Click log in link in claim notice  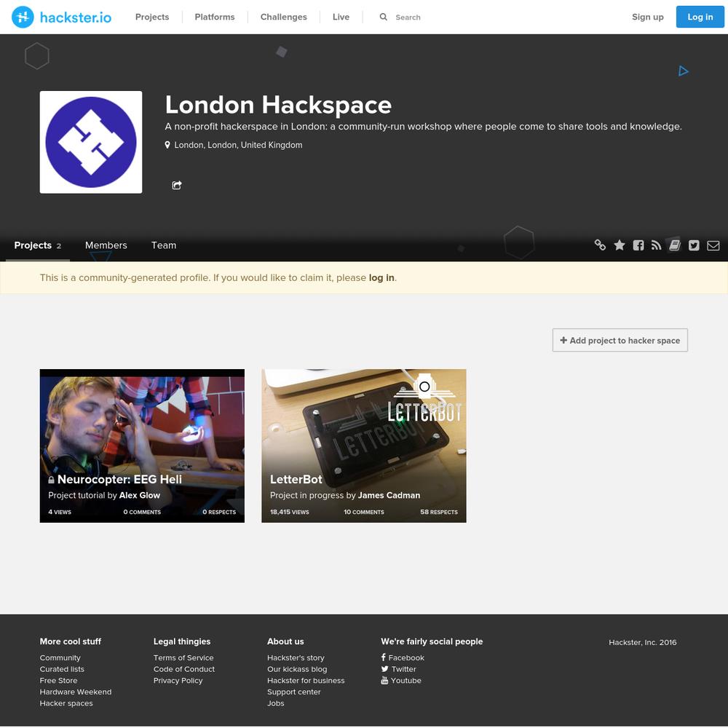pyautogui.click(x=381, y=277)
